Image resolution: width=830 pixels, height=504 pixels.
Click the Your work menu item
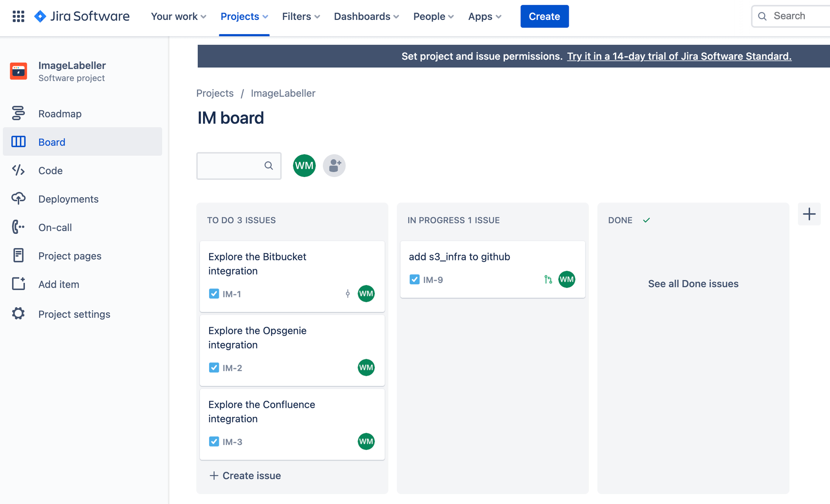coord(179,16)
